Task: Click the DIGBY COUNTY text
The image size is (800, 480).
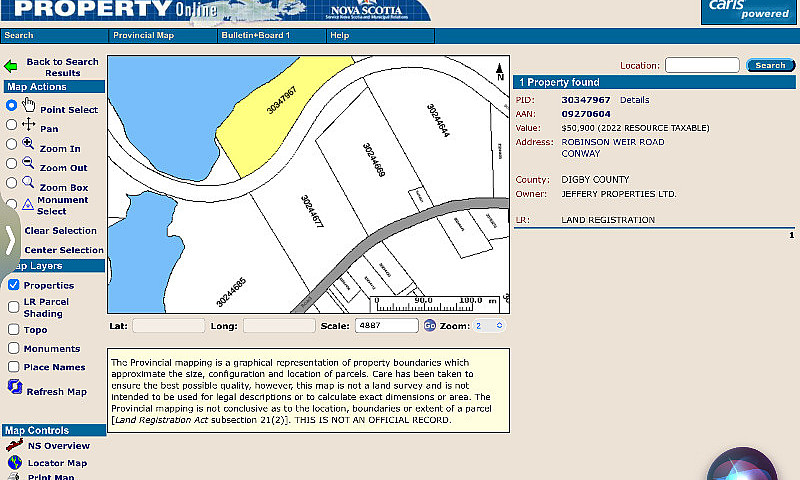Action: [595, 180]
